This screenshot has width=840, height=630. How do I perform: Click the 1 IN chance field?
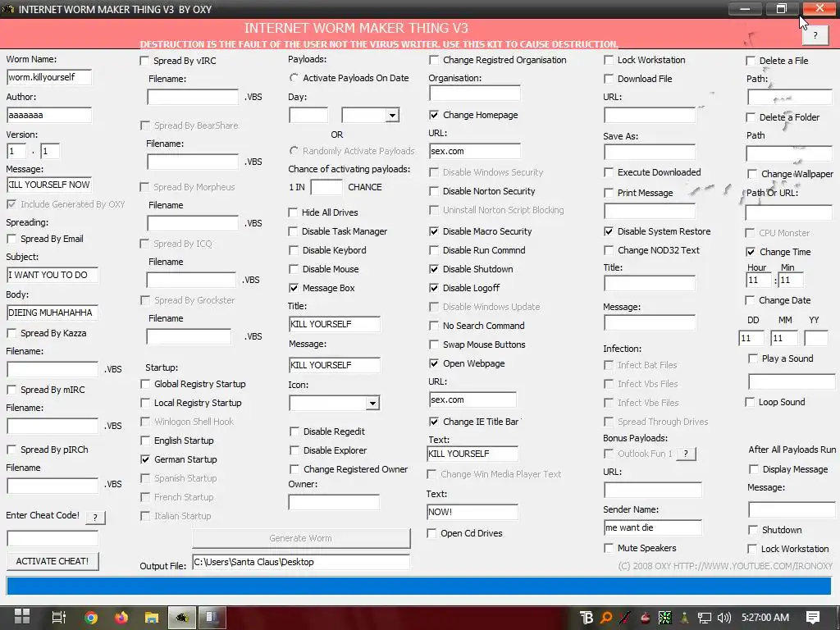point(326,188)
